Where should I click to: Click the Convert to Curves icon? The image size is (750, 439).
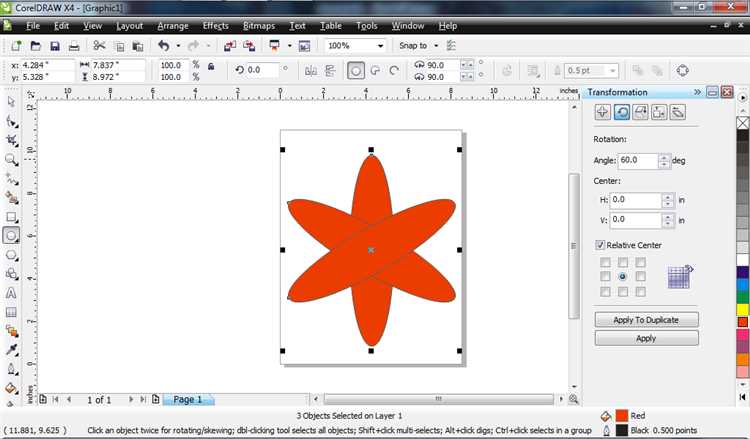(x=683, y=71)
